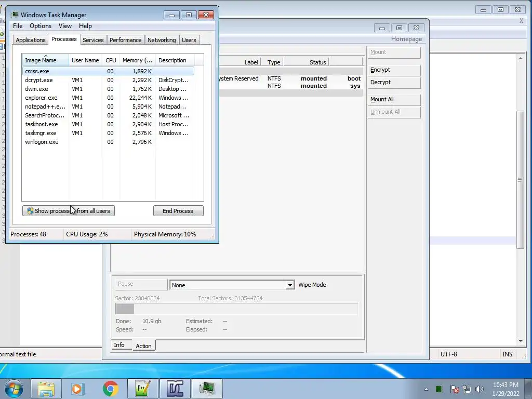This screenshot has height=399, width=532.
Task: Click the Notepad++ vertical scrollbar thumb
Action: (521, 180)
